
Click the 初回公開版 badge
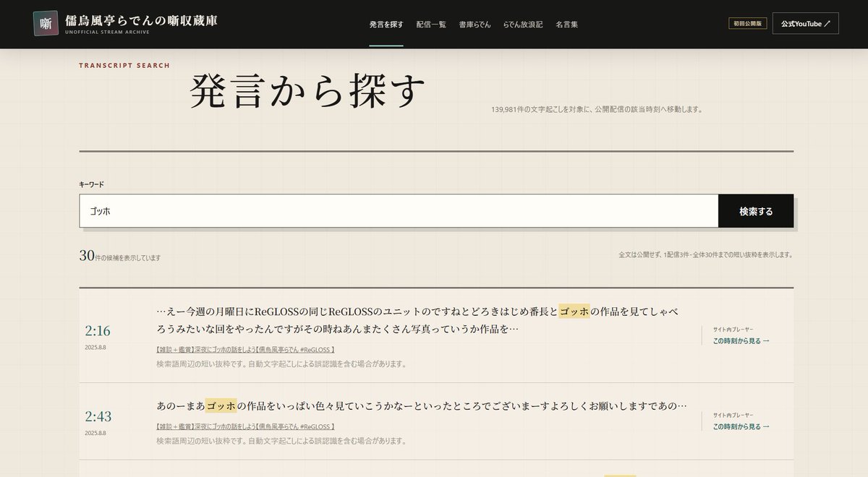747,24
